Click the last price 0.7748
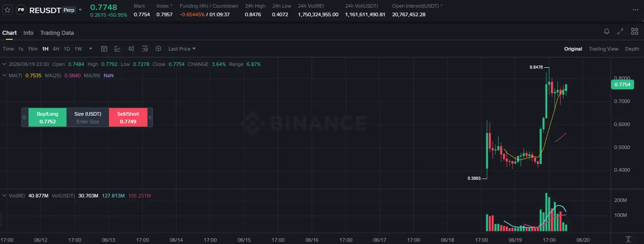Image resolution: width=644 pixels, height=244 pixels. click(x=103, y=7)
